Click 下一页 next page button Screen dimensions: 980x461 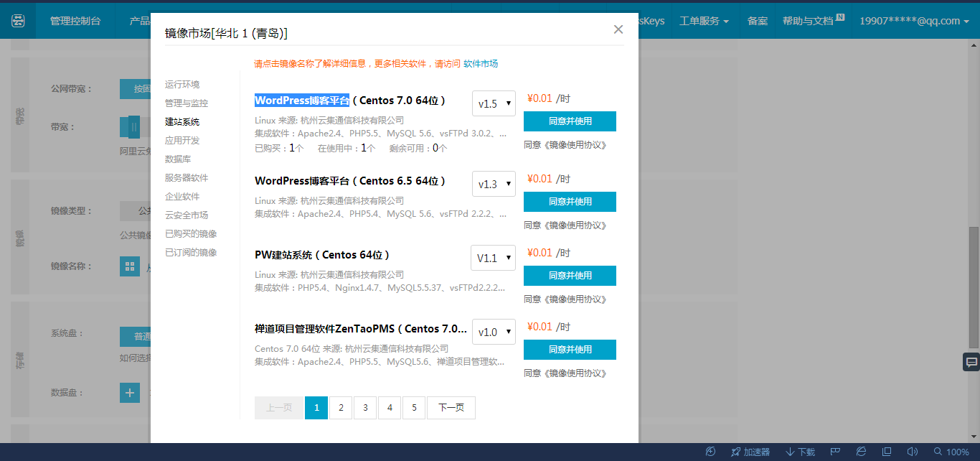coord(451,408)
